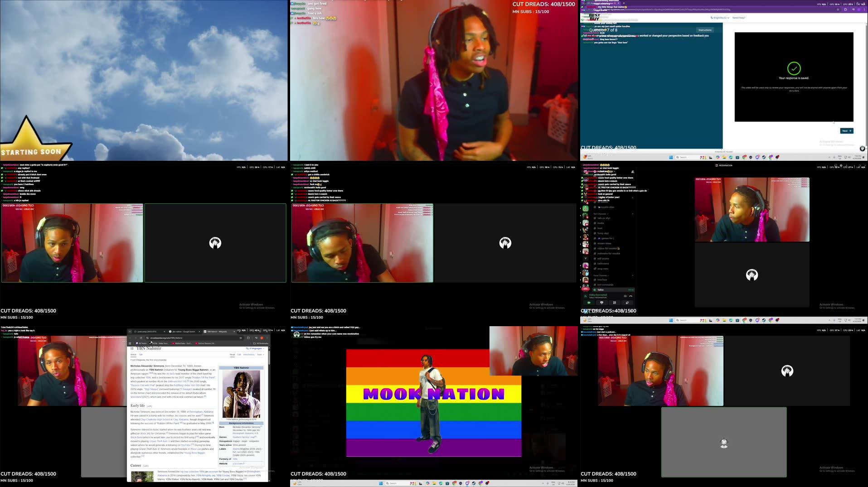
Task: Click Next button on Best Buy interview page
Action: point(846,131)
